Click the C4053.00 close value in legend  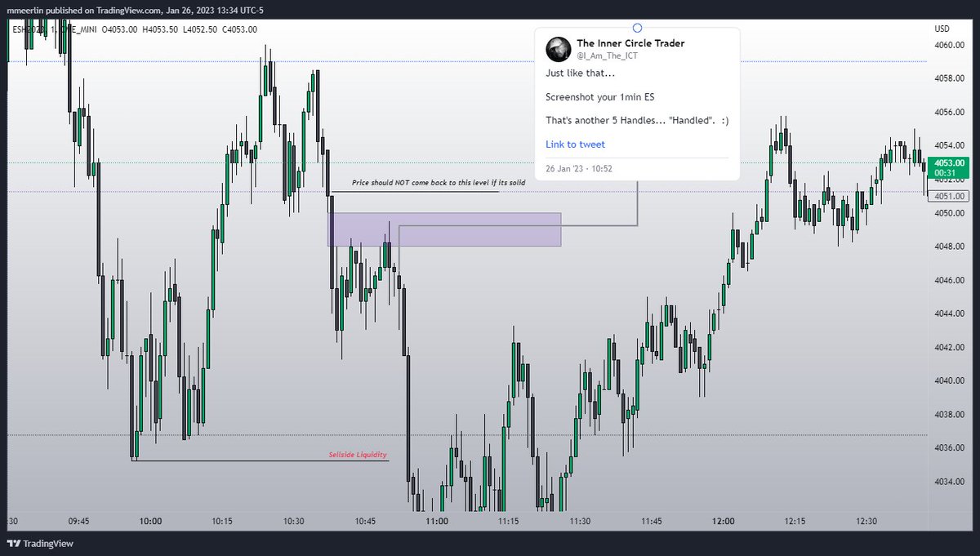pos(238,29)
